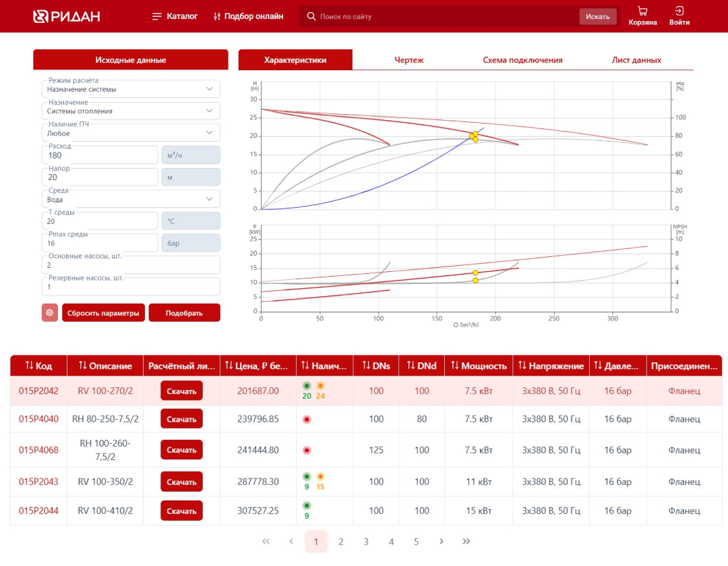Sort table by Код column

(x=38, y=366)
